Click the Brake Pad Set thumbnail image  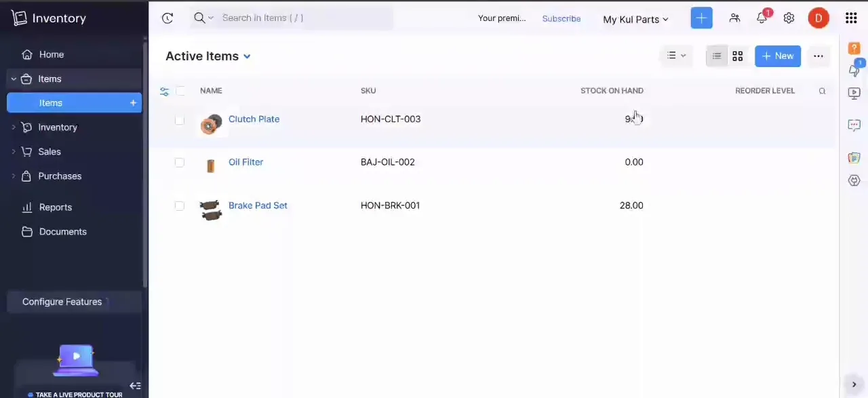coord(211,210)
